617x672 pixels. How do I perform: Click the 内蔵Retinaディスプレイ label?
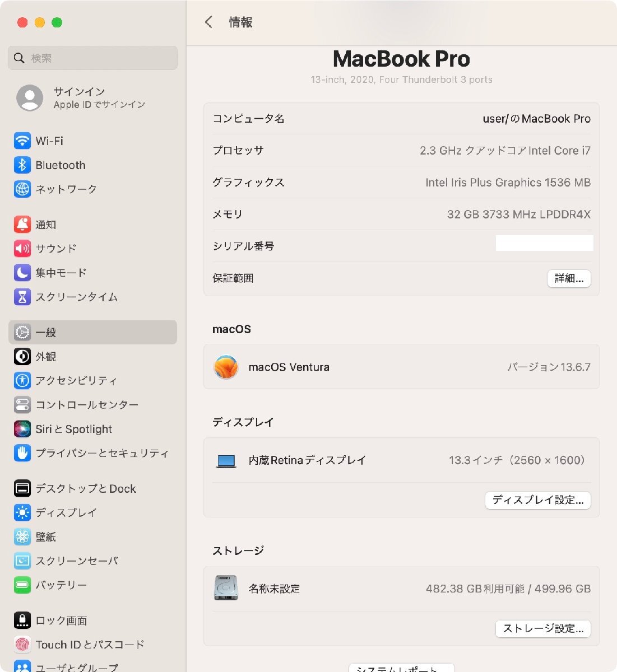pos(307,460)
